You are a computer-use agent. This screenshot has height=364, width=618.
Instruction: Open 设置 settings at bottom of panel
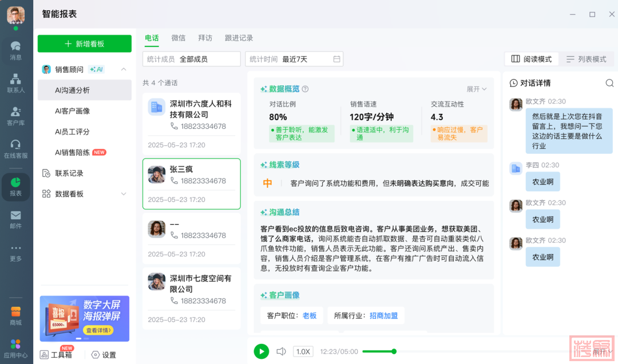pyautogui.click(x=104, y=355)
